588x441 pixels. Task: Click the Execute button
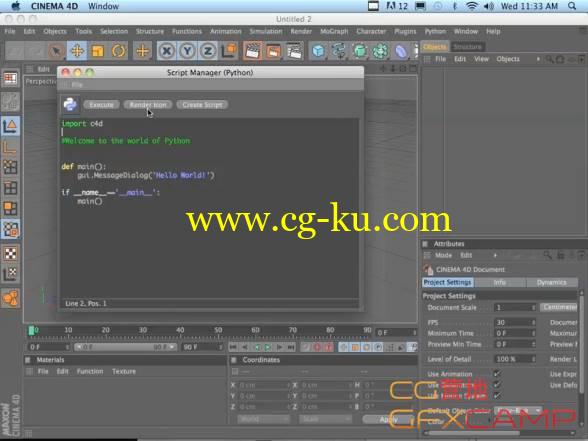tap(101, 105)
